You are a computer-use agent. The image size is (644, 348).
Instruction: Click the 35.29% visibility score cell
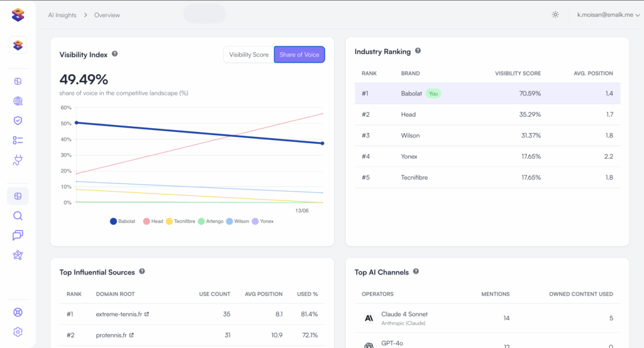point(530,114)
